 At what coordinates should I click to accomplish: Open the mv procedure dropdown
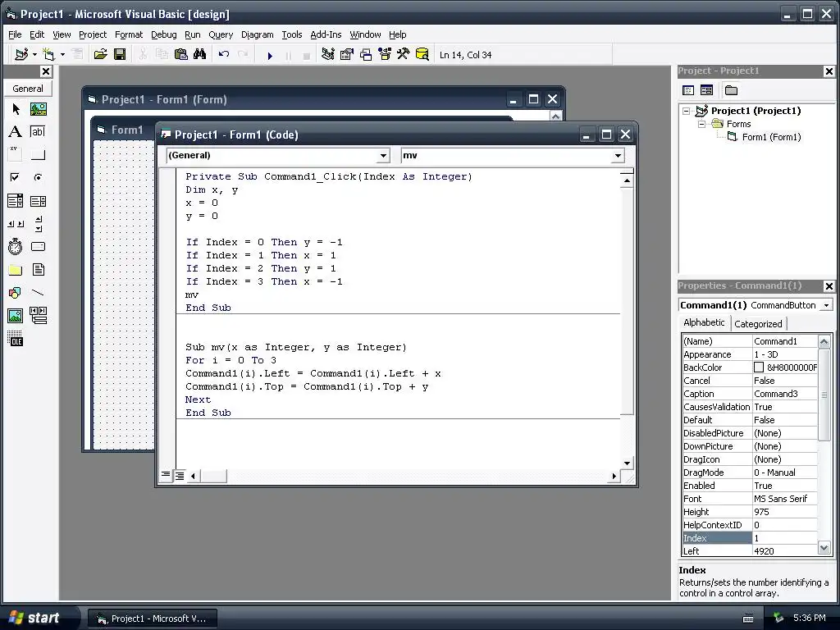coord(618,156)
